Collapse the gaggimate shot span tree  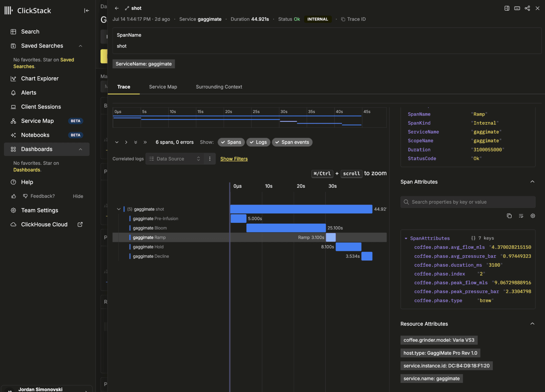tap(119, 209)
